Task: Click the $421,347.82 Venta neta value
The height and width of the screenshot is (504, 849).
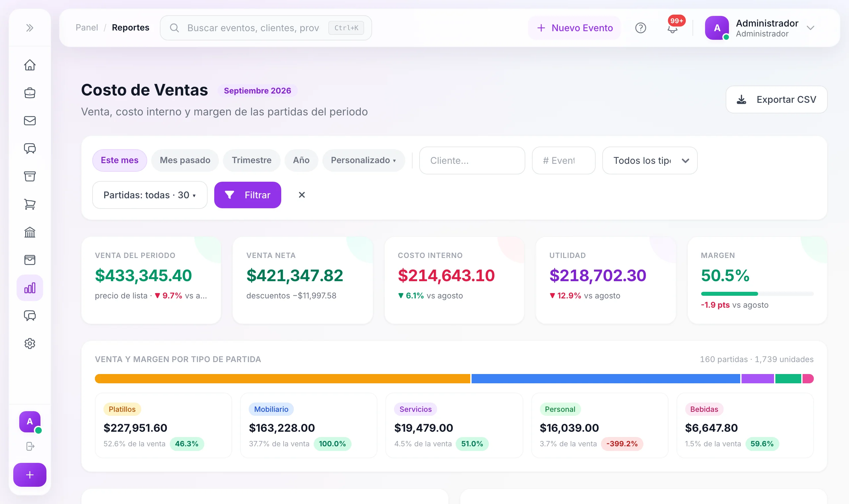Action: coord(295,276)
